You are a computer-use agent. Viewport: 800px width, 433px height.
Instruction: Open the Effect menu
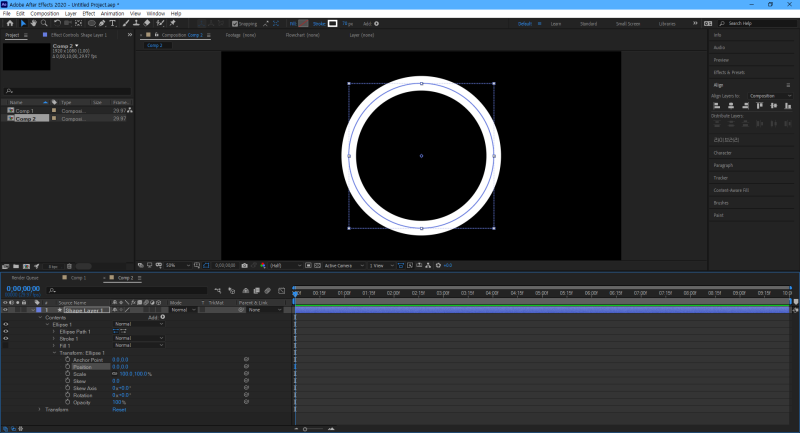pyautogui.click(x=89, y=14)
